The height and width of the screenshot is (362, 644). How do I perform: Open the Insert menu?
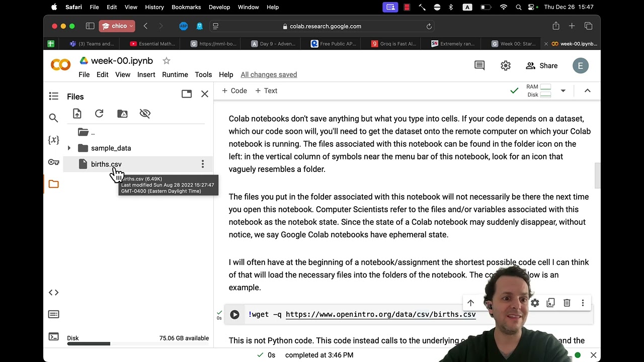tap(146, 74)
